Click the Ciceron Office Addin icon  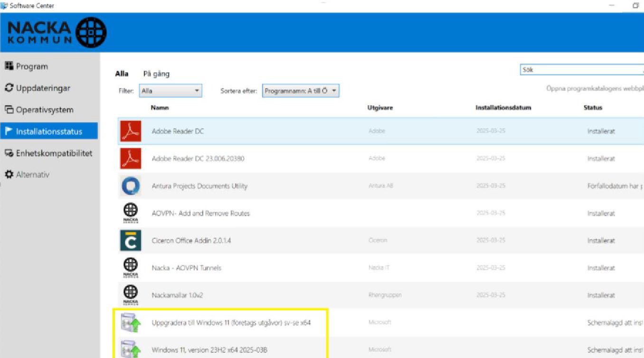click(x=130, y=241)
